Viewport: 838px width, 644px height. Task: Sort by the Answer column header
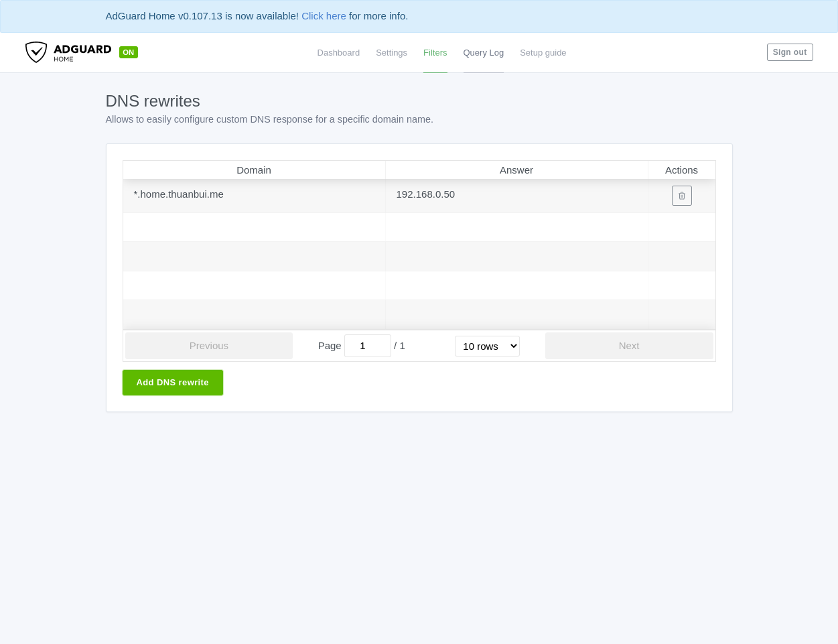click(516, 170)
